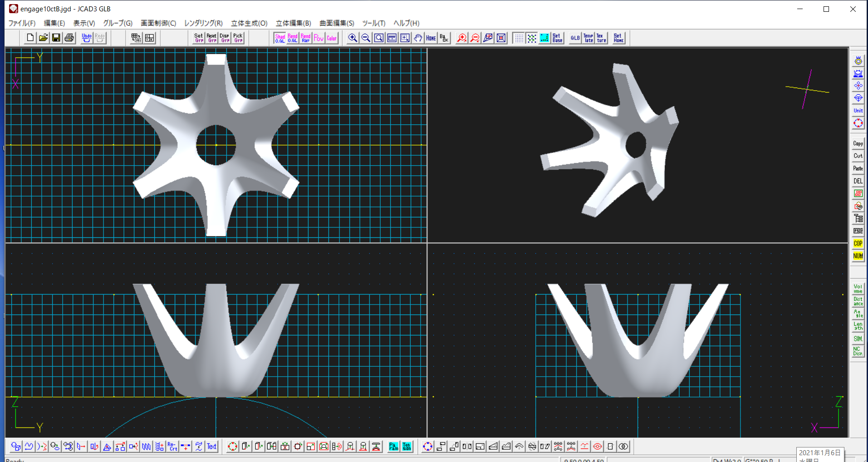Click the Back view button
The image size is (868, 462).
(444, 38)
